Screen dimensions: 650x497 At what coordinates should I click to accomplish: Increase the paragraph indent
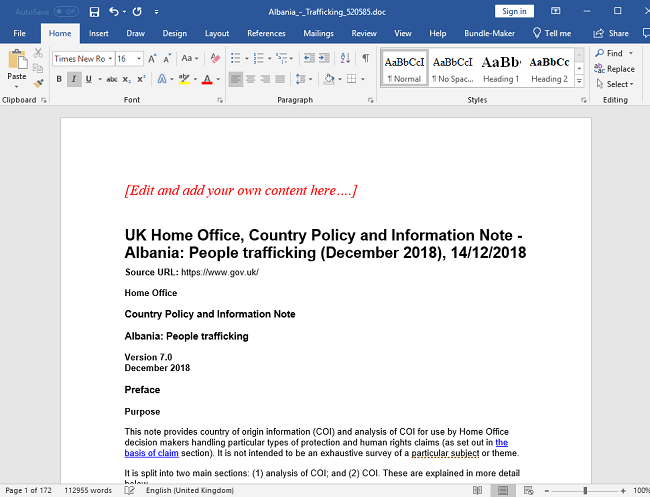[325, 58]
